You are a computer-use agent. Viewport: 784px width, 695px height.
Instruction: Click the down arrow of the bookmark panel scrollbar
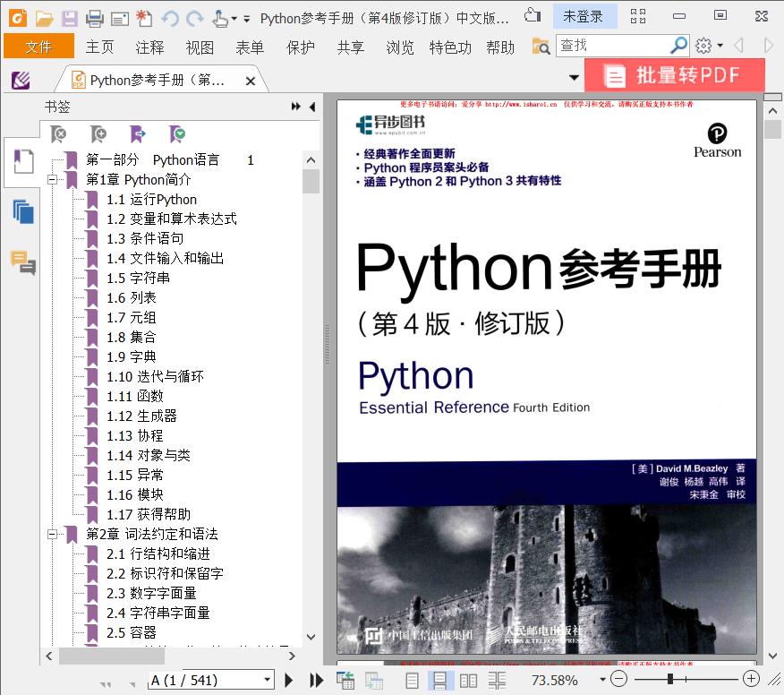311,637
